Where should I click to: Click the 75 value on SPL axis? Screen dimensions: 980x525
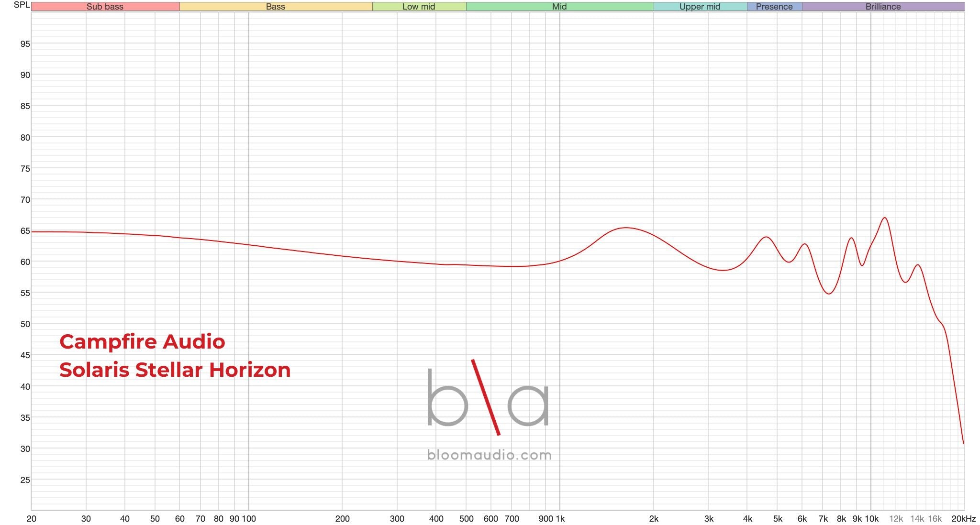point(25,169)
